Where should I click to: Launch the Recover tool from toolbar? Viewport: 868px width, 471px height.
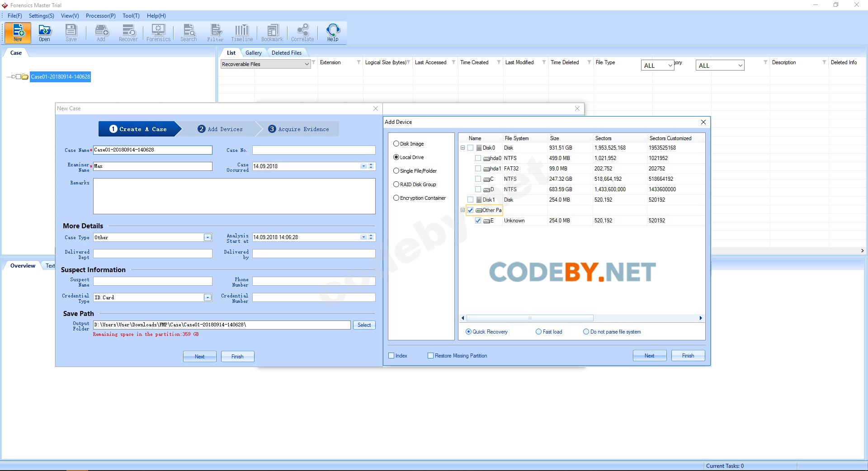pos(128,33)
